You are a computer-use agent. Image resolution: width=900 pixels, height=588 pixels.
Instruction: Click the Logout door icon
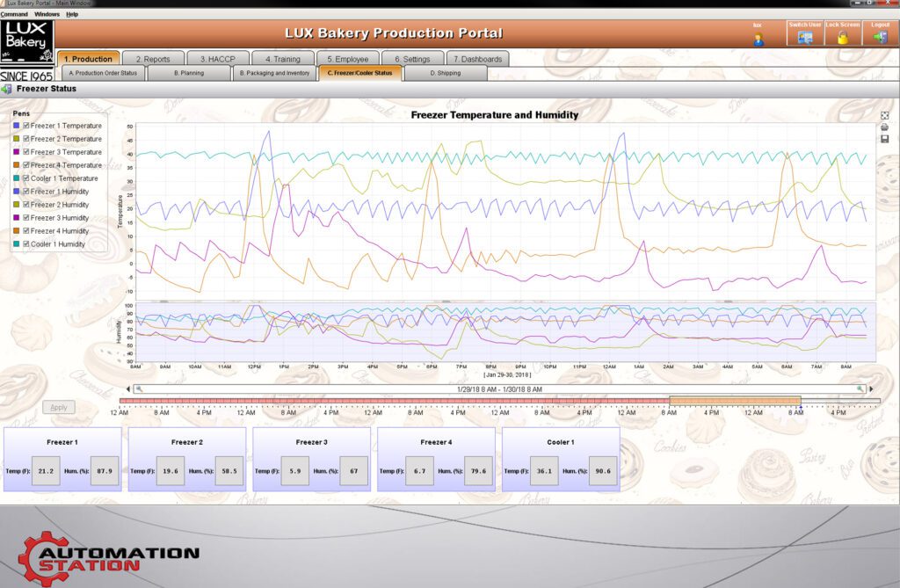pyautogui.click(x=880, y=37)
